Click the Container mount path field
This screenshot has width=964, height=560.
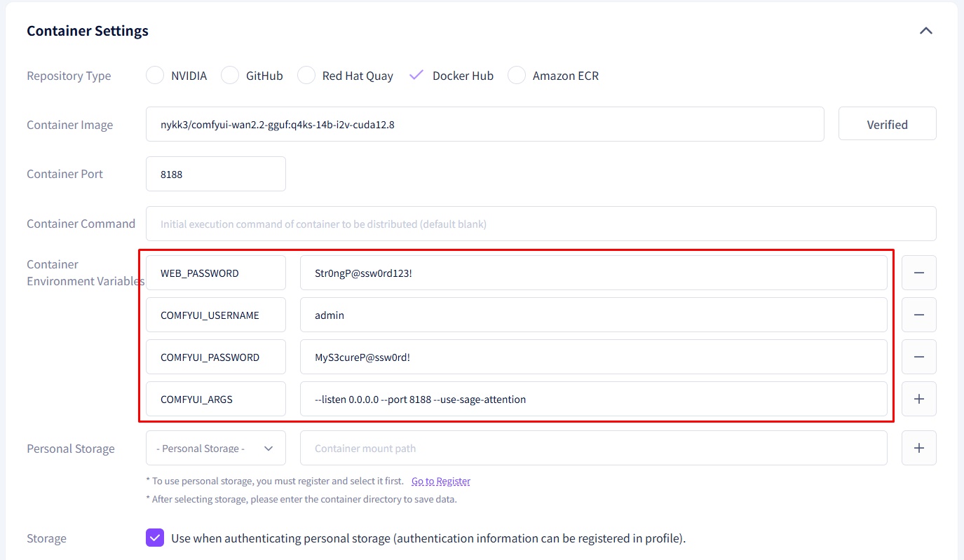tap(593, 448)
